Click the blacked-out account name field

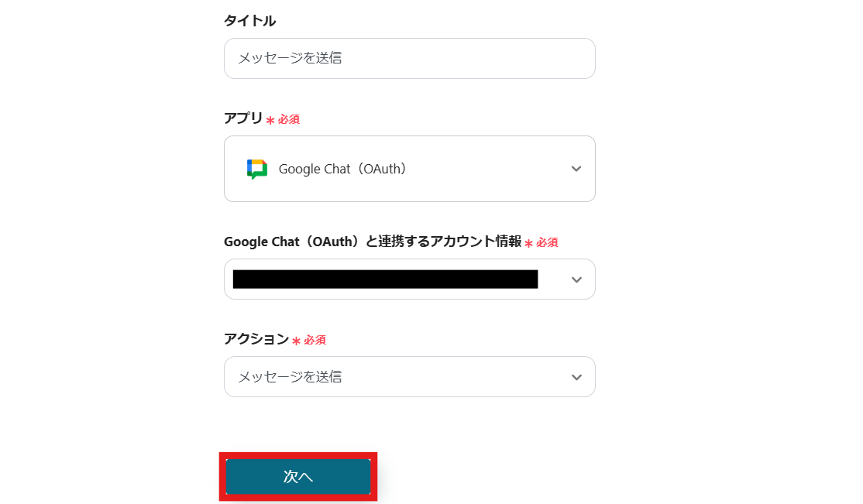[385, 279]
